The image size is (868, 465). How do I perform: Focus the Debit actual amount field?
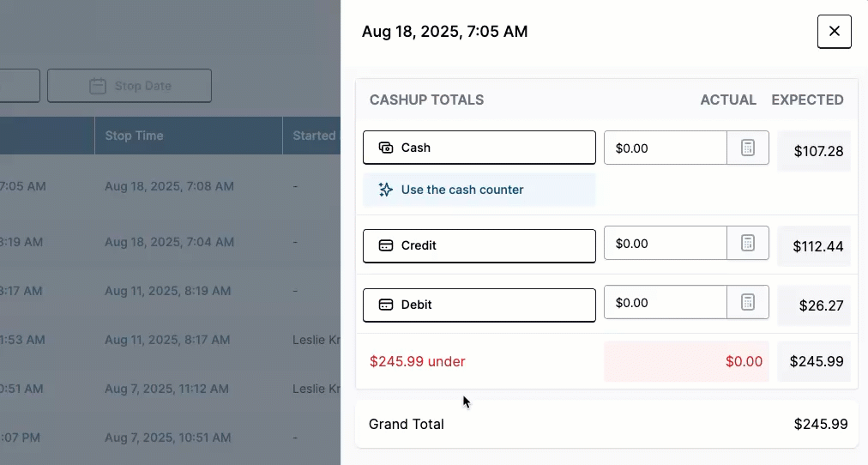point(666,302)
